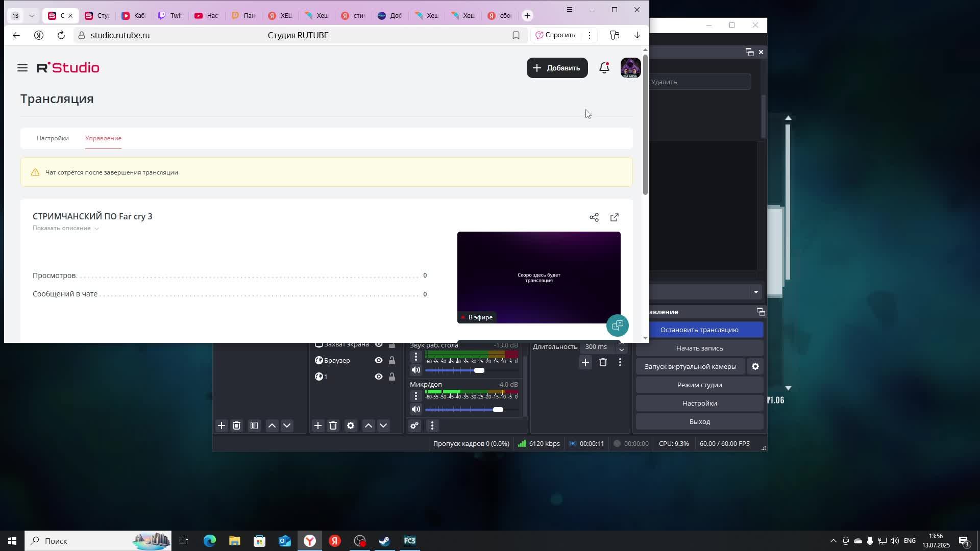Move OBS source down
Viewport: 980px width, 551px height.
coord(383,425)
